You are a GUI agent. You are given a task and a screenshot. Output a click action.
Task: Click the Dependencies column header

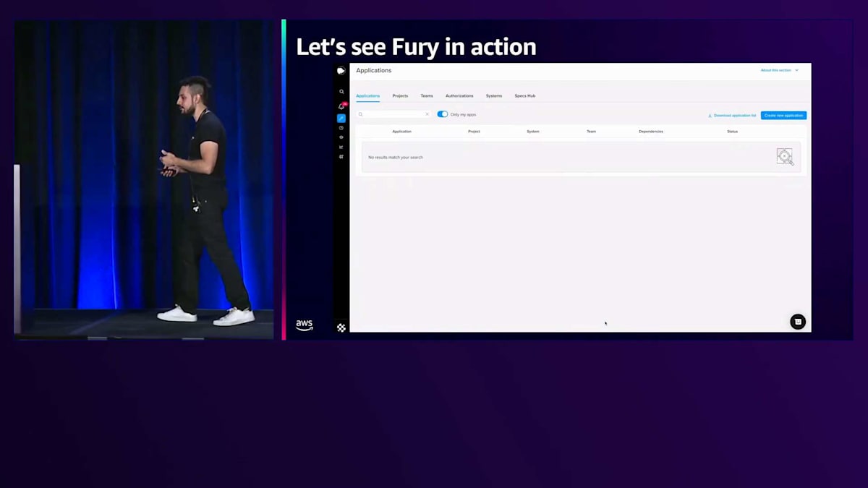(x=651, y=132)
